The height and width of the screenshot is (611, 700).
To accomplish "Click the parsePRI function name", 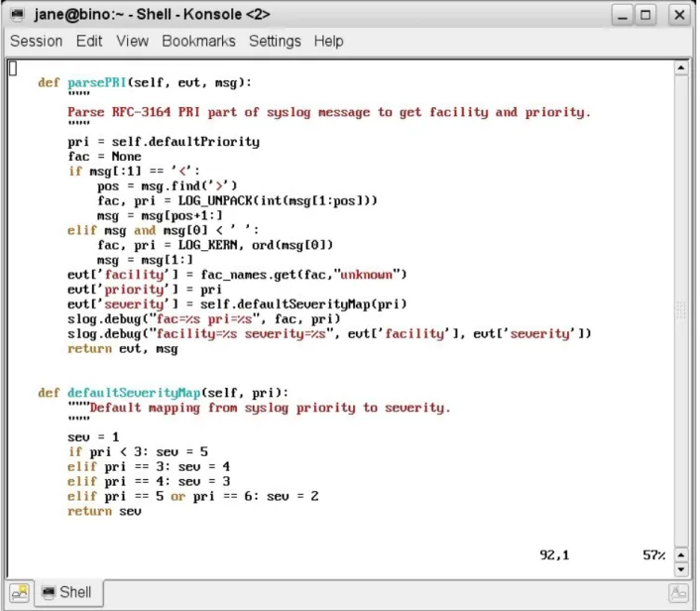I will coord(97,82).
